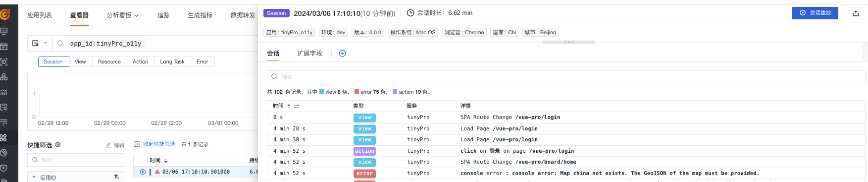
Task: Open the log search icon in the sidebar
Action: point(4,107)
